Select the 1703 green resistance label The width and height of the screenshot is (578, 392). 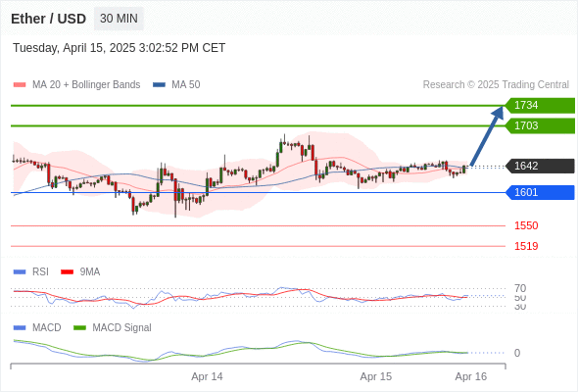(x=540, y=125)
